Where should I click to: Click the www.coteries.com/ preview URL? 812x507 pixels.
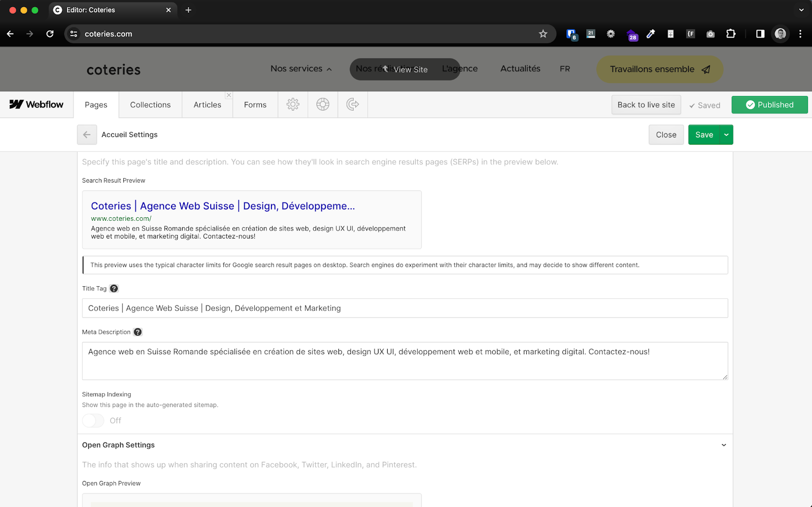(121, 219)
